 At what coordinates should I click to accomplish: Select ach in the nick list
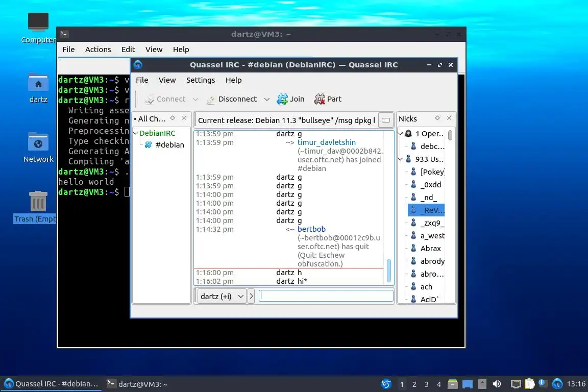[x=426, y=286]
